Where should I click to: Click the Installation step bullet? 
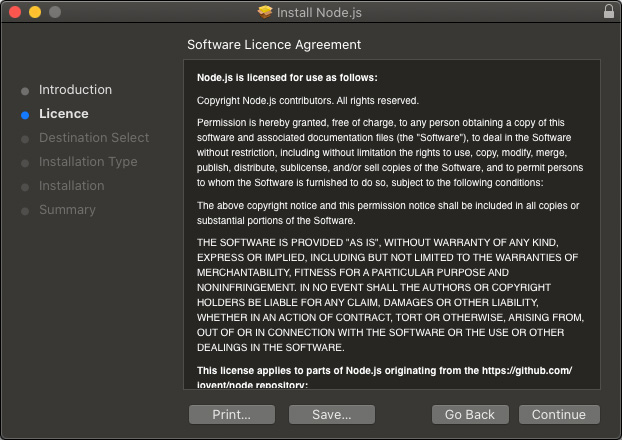(25, 186)
